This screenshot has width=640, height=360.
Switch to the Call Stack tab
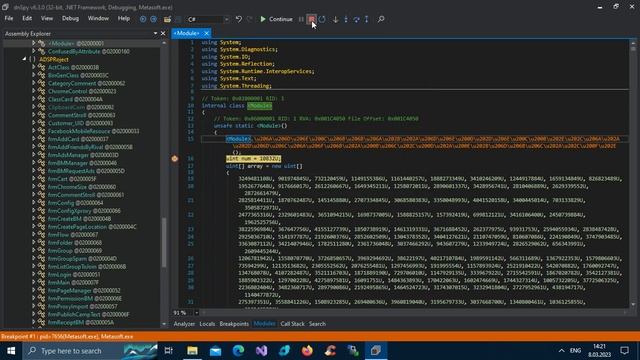pos(292,324)
